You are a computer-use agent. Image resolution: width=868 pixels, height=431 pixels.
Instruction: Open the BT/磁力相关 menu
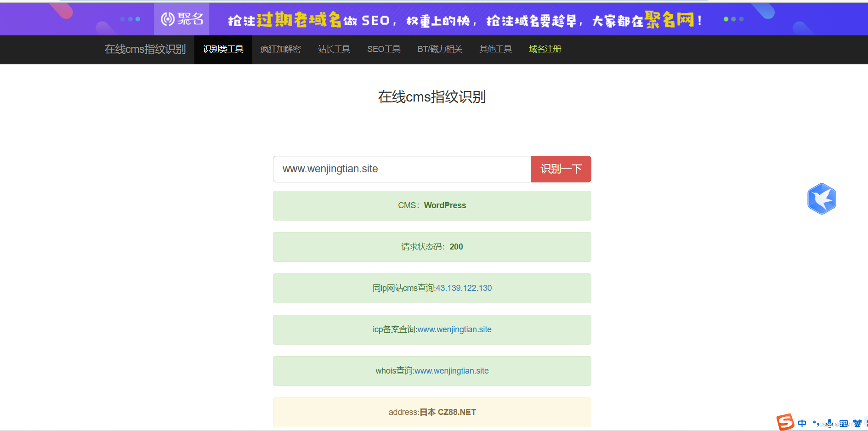point(439,49)
